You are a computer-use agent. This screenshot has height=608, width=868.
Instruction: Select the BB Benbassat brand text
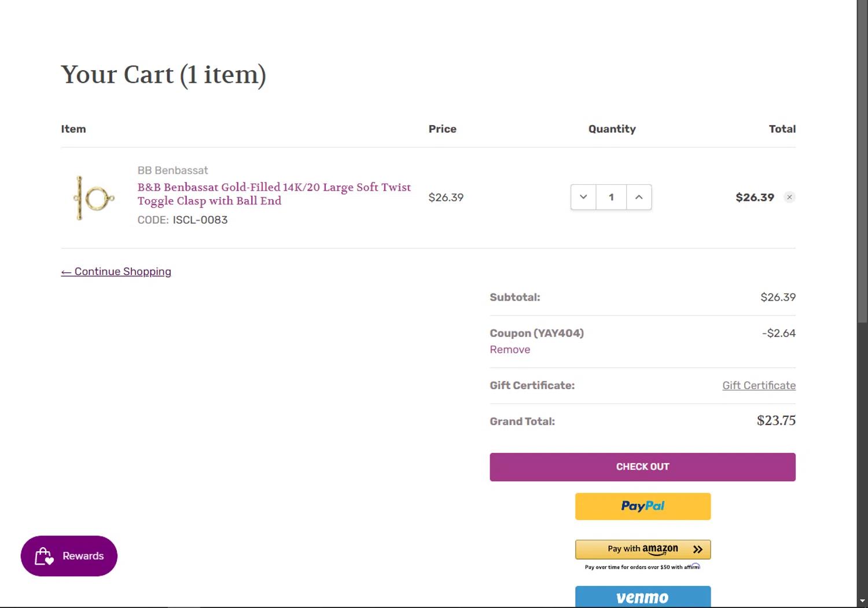point(172,170)
